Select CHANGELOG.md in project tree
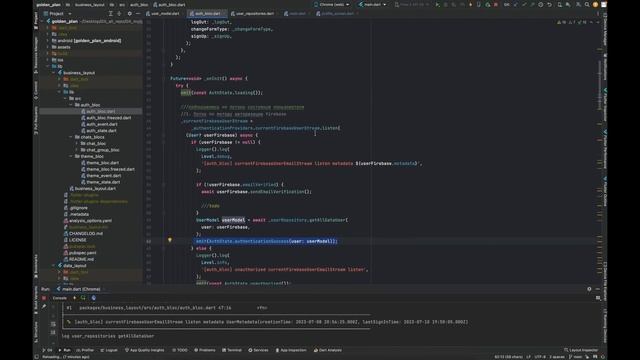Screen dimensions: 640x360 pos(86,233)
